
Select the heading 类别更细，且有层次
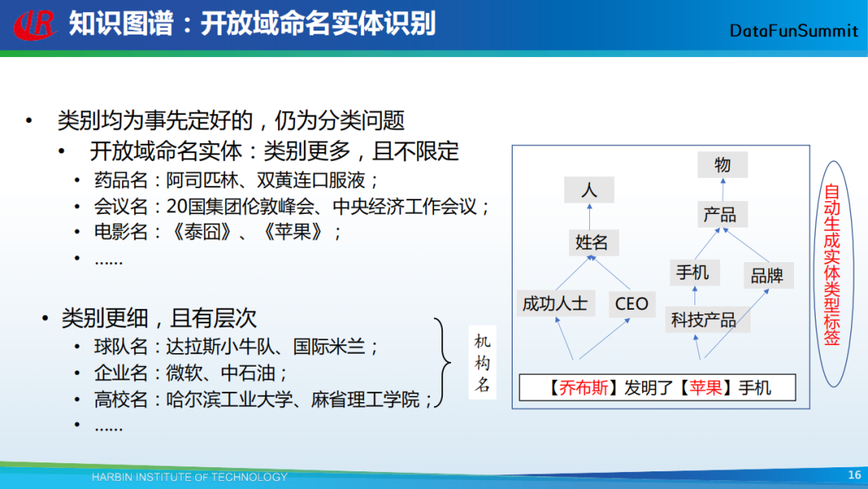tap(158, 318)
